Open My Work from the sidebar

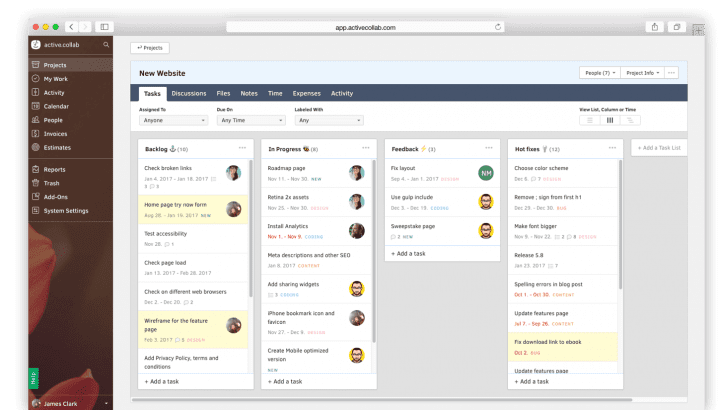coord(55,78)
